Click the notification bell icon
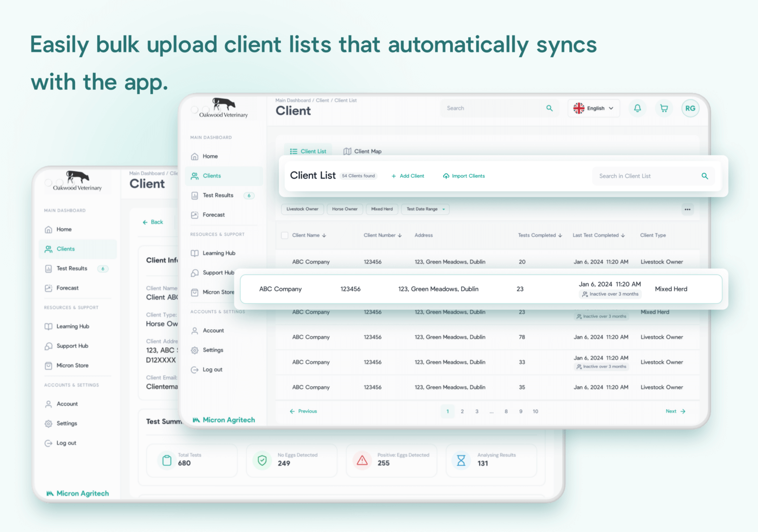 [x=637, y=108]
